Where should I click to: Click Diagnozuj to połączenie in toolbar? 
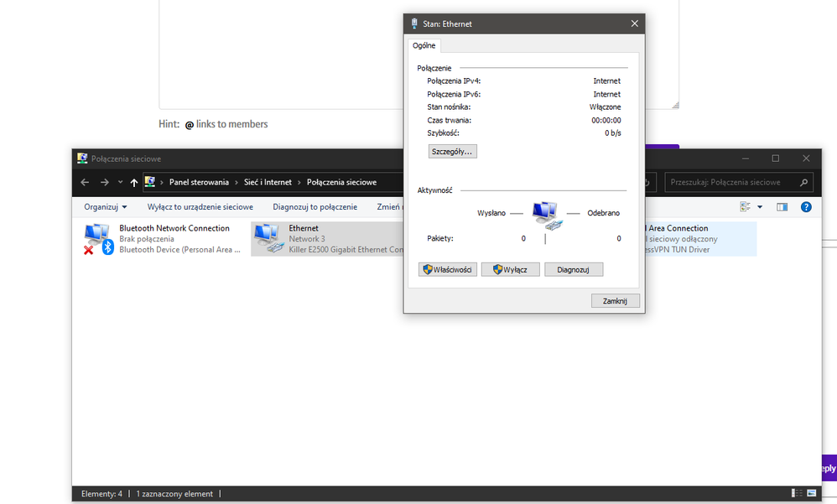(315, 207)
